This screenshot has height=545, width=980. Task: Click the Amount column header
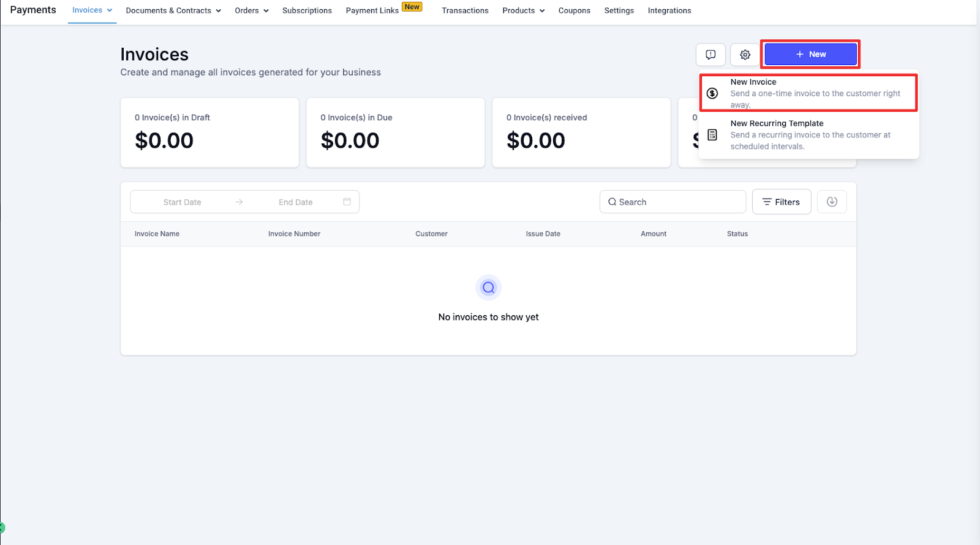[654, 234]
